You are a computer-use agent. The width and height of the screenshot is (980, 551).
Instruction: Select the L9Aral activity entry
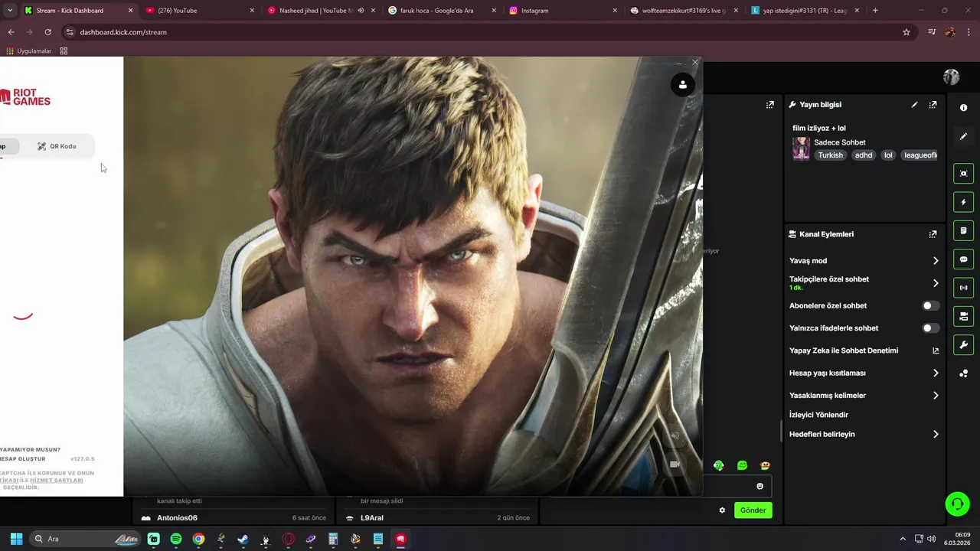click(437, 518)
